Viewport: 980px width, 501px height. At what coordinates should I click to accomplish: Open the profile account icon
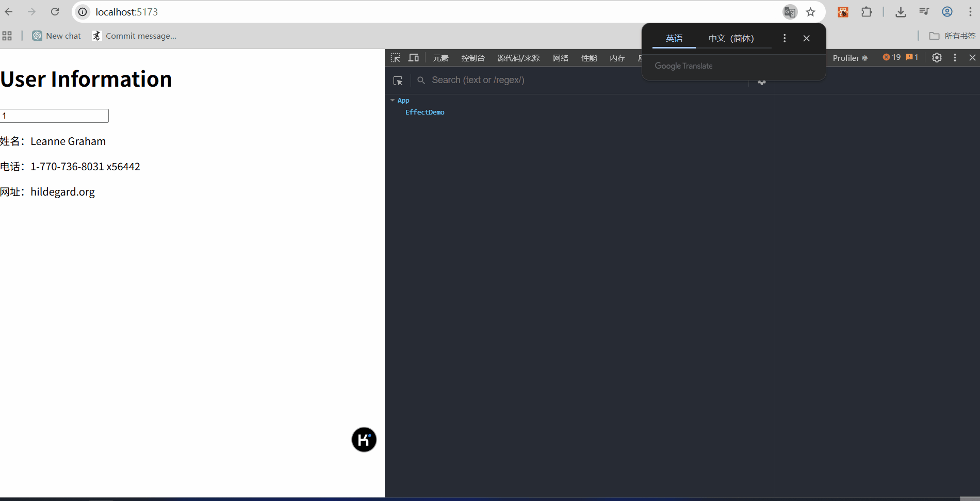coord(947,12)
